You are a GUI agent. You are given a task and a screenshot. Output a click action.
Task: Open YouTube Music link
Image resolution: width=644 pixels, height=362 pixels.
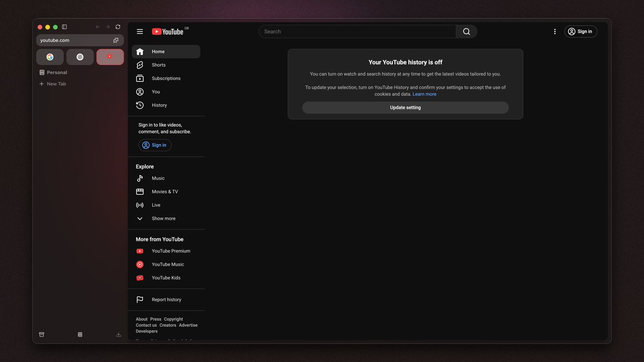point(166,264)
